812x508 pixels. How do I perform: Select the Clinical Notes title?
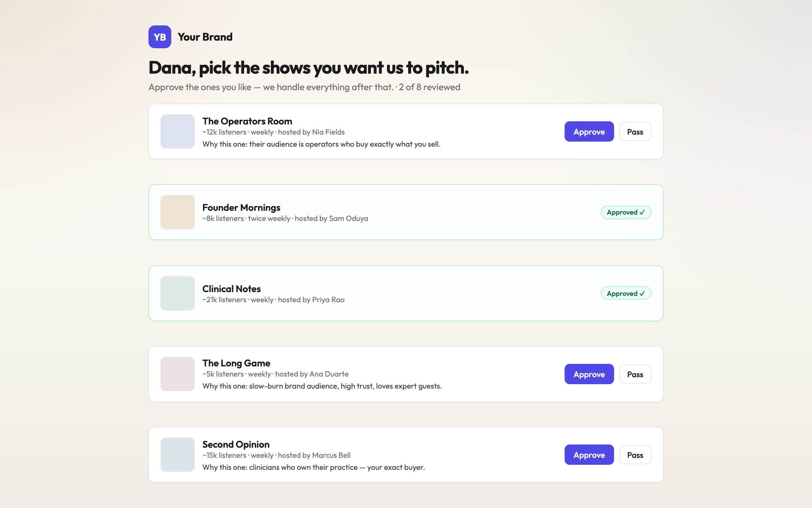(x=232, y=289)
